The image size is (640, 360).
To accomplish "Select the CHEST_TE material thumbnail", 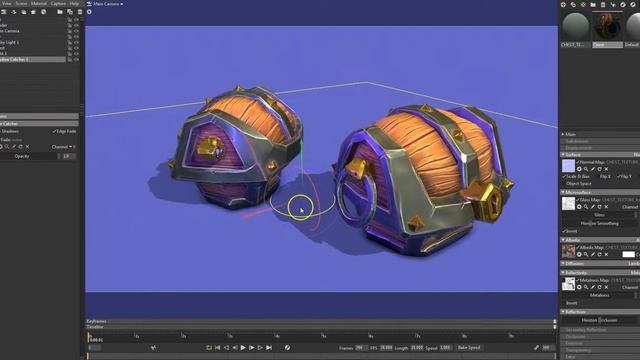I will tap(575, 27).
